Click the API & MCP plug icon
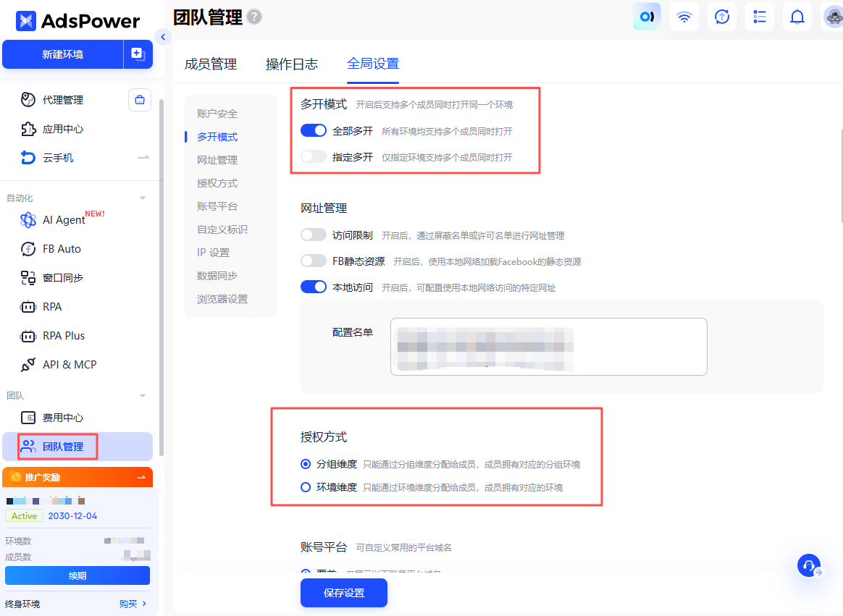Viewport: 843px width, 616px height. [x=28, y=364]
